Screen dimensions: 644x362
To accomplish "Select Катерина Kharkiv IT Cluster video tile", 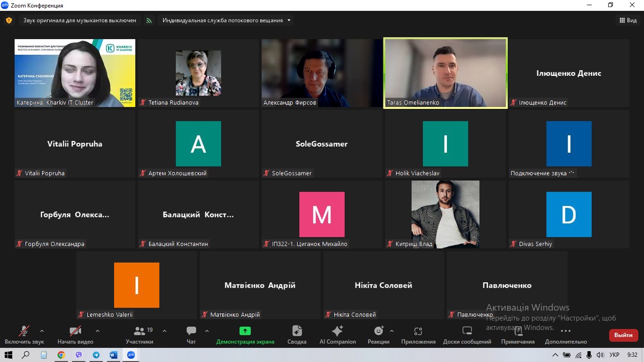I will click(75, 73).
